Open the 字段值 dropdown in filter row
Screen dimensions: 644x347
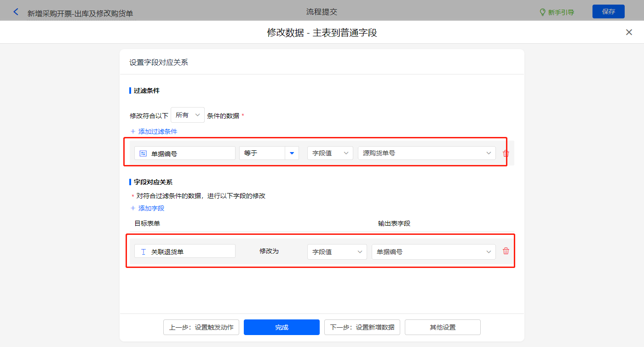[330, 153]
